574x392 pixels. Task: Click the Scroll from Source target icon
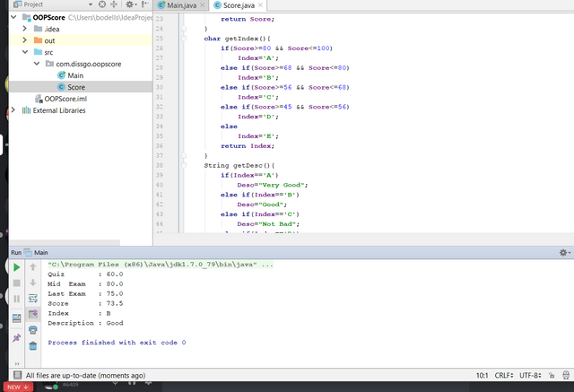pyautogui.click(x=102, y=4)
